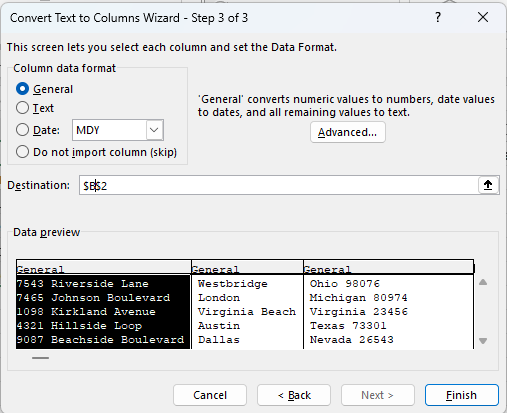
Task: Click the Ohio 98076 preview cell
Action: coord(345,284)
